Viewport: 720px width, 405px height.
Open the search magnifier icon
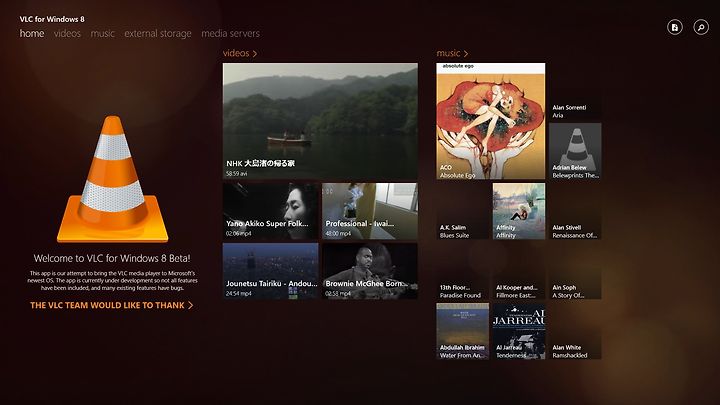coord(701,28)
